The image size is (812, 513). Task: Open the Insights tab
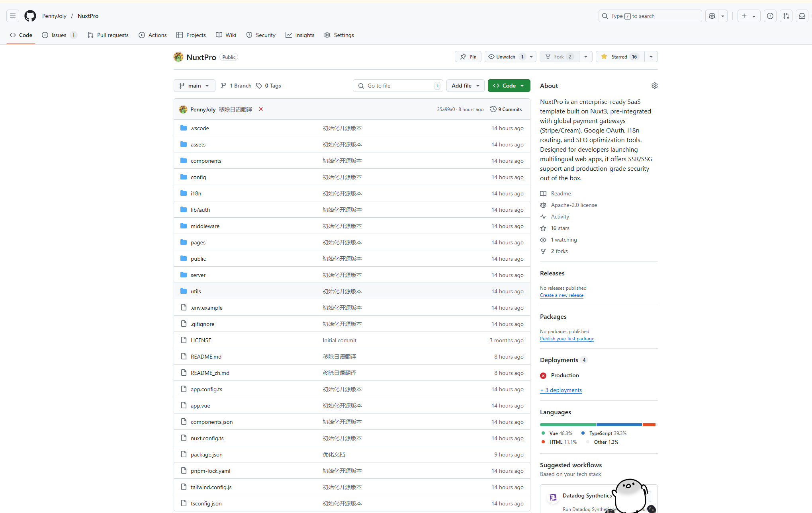(x=300, y=35)
